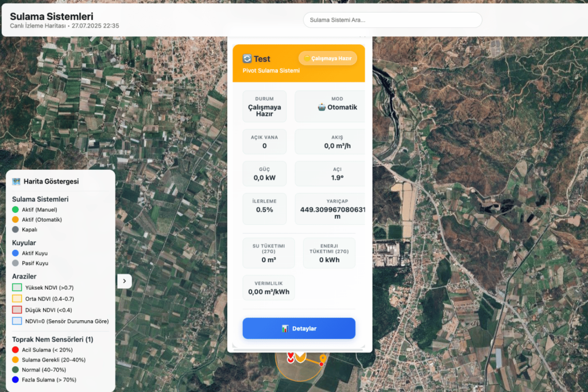Expand the side panel using the chevron arrow
Viewport: 588px width, 392px height.
point(125,281)
